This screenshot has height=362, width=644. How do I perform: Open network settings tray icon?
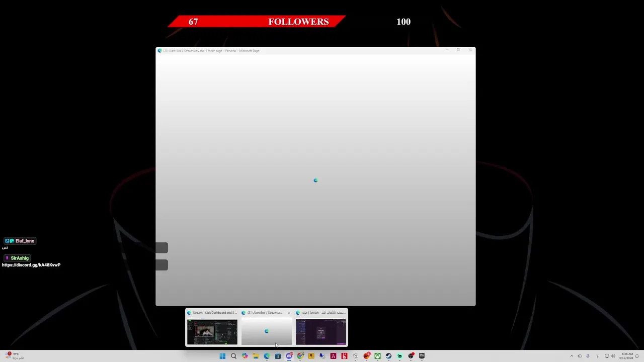coord(607,356)
